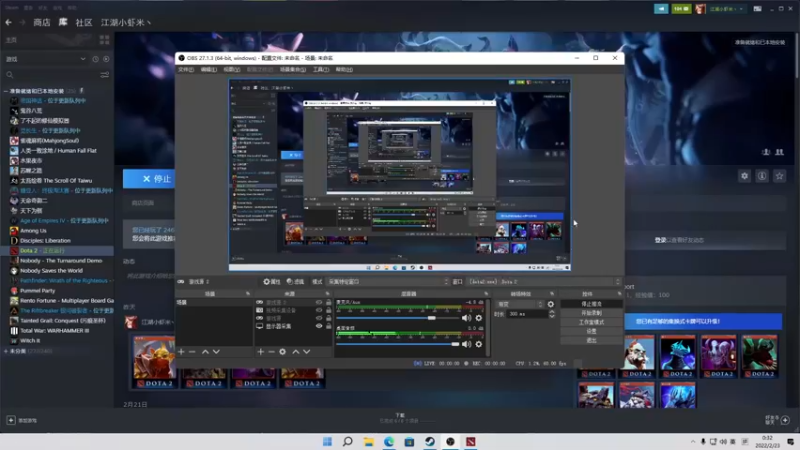This screenshot has width=800, height=450.
Task: Click Steam blue 停止 stop button
Action: click(x=149, y=179)
